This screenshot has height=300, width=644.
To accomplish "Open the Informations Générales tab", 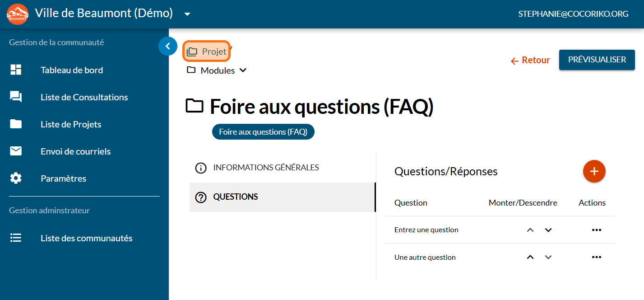I will [x=266, y=168].
